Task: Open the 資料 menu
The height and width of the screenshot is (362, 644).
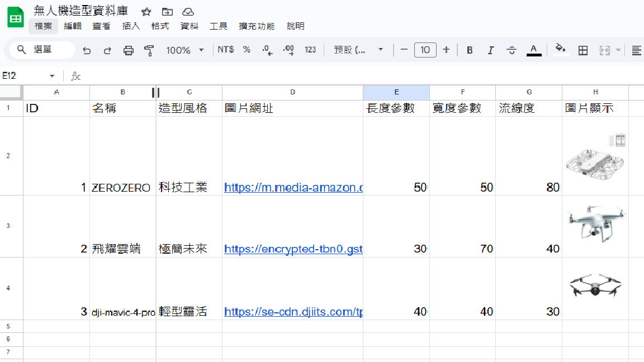Action: pyautogui.click(x=190, y=26)
